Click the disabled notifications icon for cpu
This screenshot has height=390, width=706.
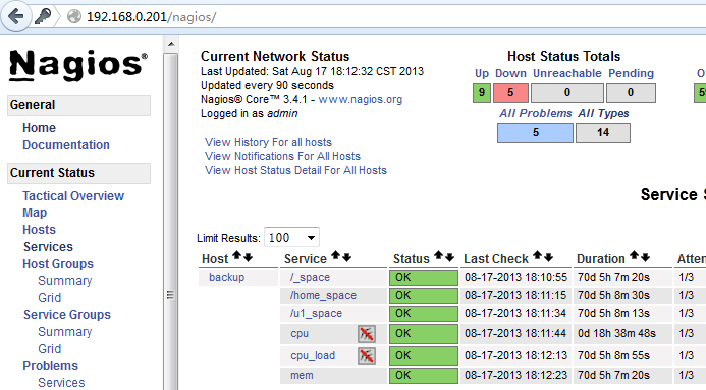click(x=367, y=334)
